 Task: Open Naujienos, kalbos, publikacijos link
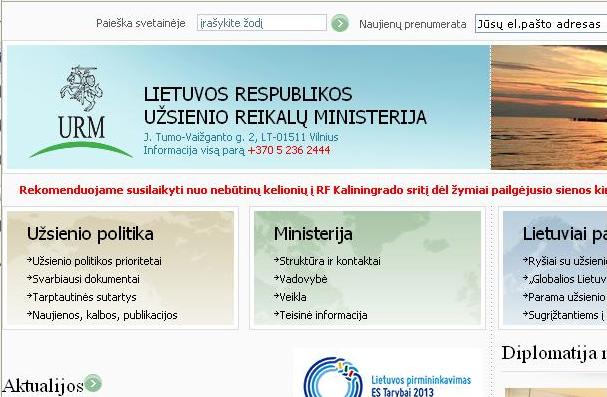[x=102, y=315]
